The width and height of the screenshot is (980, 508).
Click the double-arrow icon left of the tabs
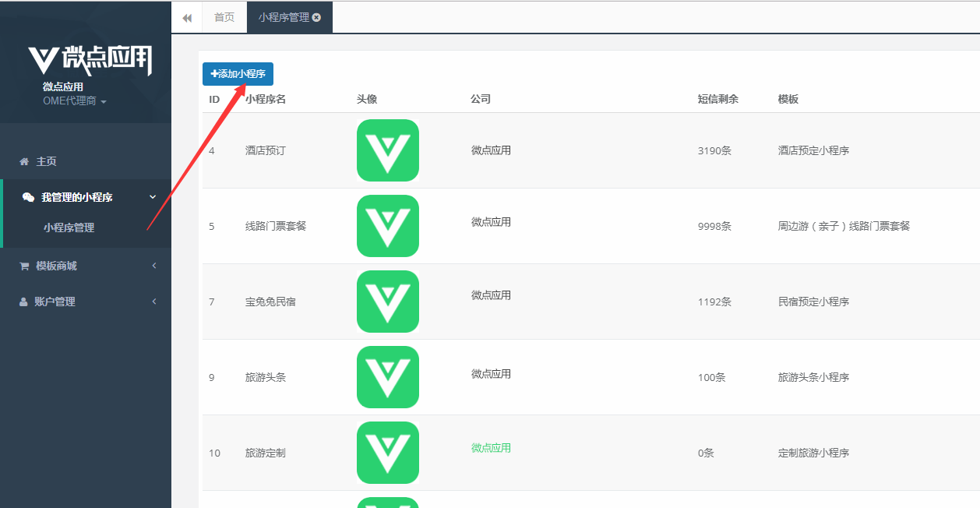tap(187, 16)
